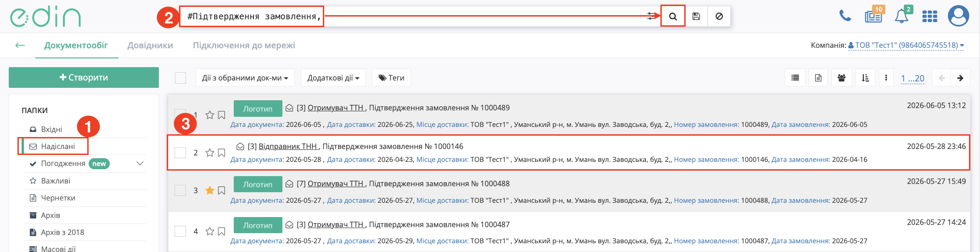Click the Створити button

[x=84, y=77]
